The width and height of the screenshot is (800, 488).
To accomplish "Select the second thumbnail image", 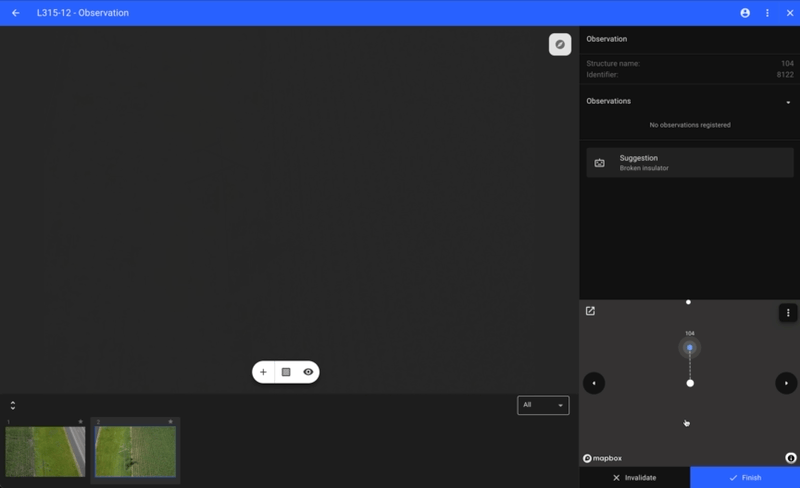I will pos(135,452).
